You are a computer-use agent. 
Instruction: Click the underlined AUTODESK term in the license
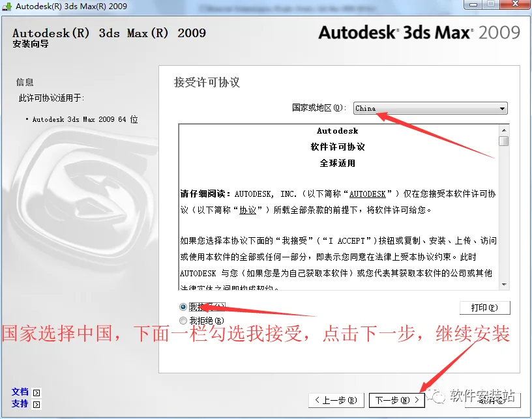(x=368, y=194)
